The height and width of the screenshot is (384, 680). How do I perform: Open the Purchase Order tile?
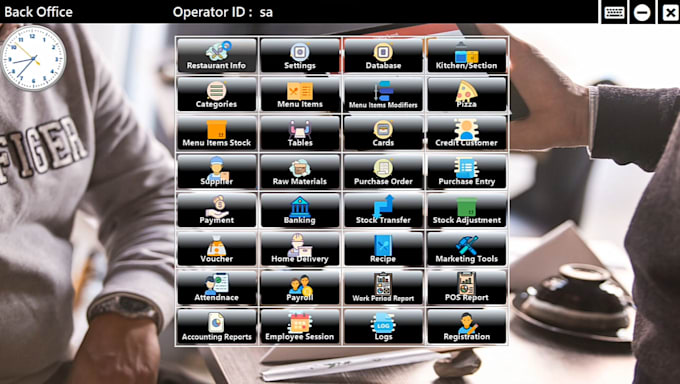pyautogui.click(x=383, y=171)
